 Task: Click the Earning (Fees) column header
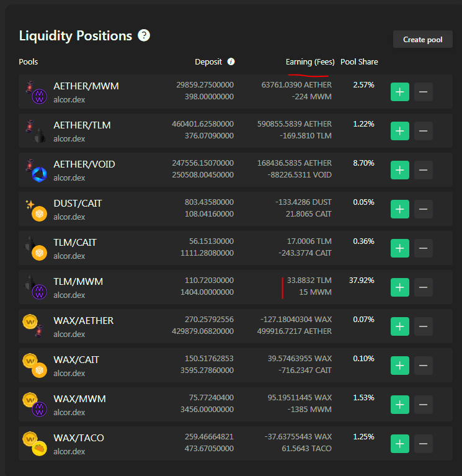pos(310,62)
